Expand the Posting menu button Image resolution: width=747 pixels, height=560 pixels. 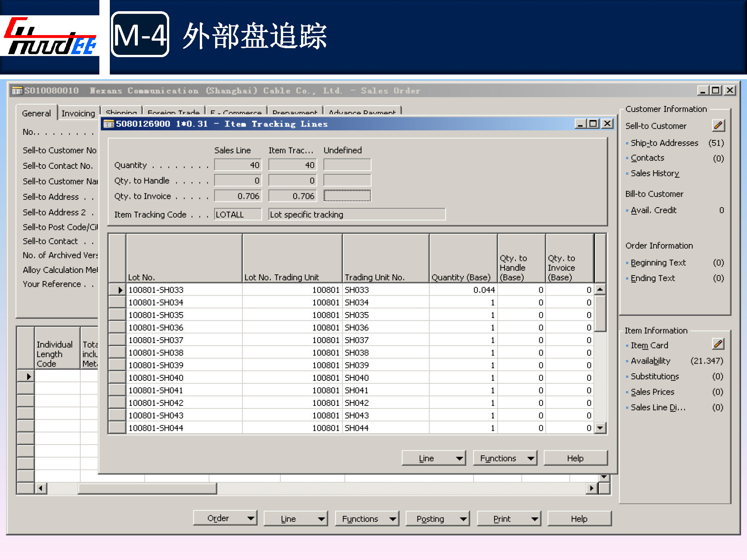[x=437, y=519]
